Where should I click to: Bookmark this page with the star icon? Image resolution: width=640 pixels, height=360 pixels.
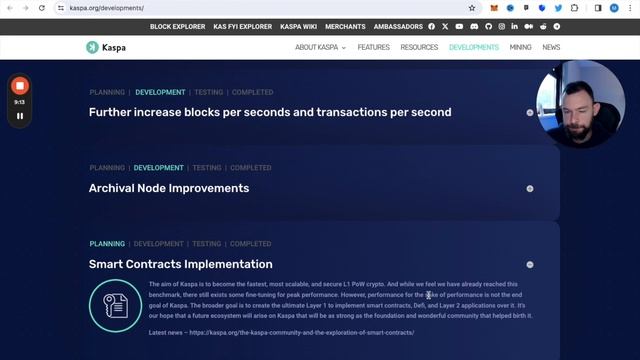472,8
